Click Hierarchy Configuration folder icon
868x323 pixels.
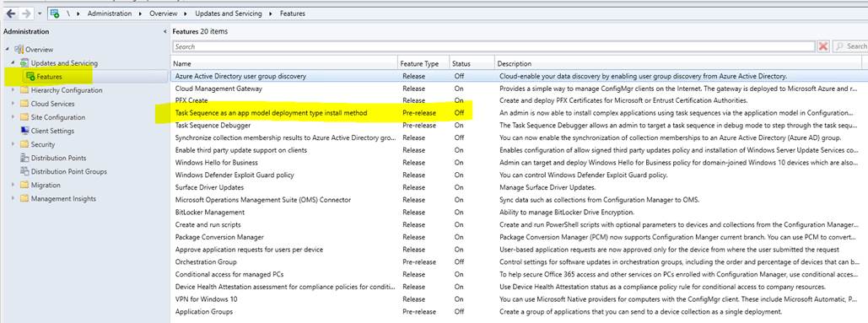(x=24, y=90)
